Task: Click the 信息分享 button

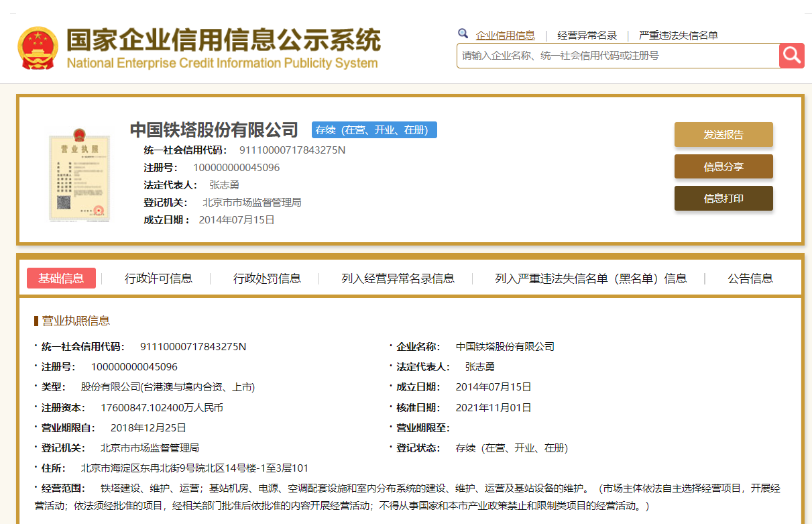Action: (723, 166)
